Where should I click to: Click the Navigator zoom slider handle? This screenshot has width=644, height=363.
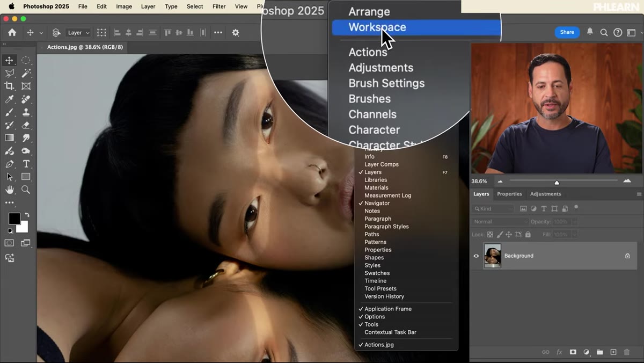557,183
